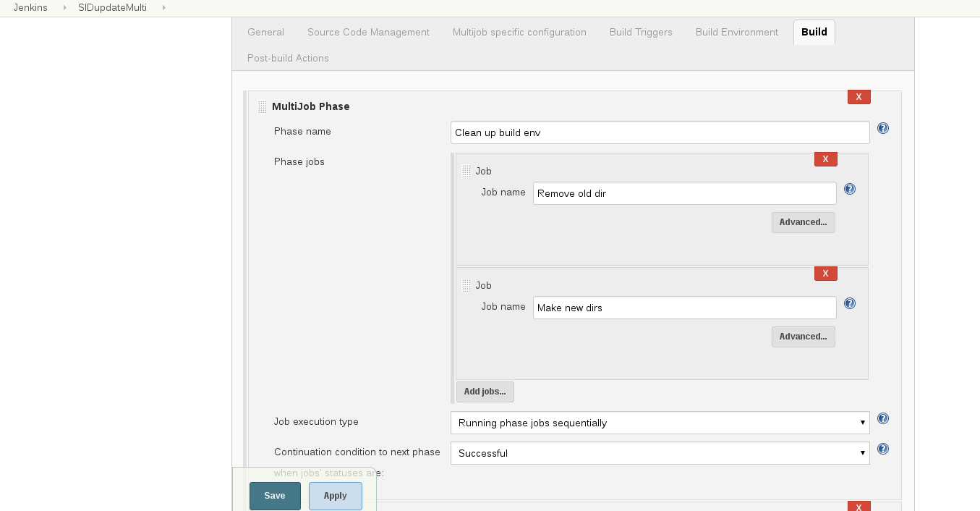Open help beside the Make new dirs job name
This screenshot has height=511, width=980.
[850, 303]
